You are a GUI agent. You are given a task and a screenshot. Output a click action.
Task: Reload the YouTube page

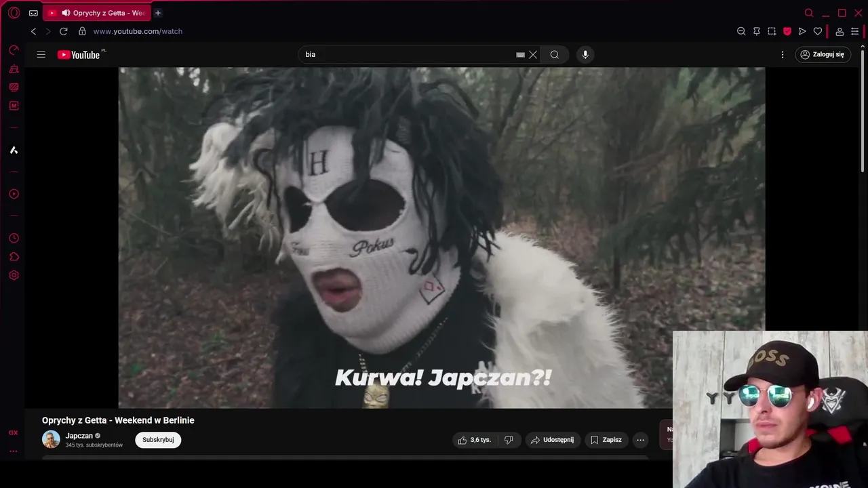(x=64, y=31)
